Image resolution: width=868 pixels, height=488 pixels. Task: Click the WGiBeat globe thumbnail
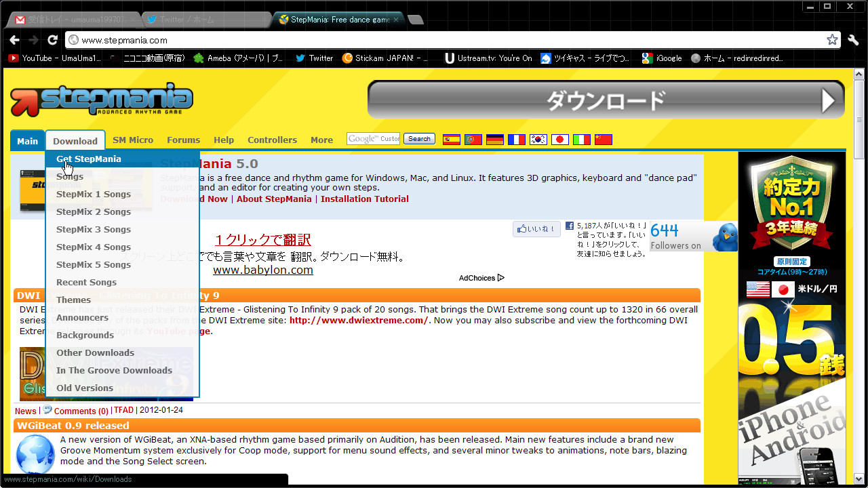pyautogui.click(x=35, y=454)
